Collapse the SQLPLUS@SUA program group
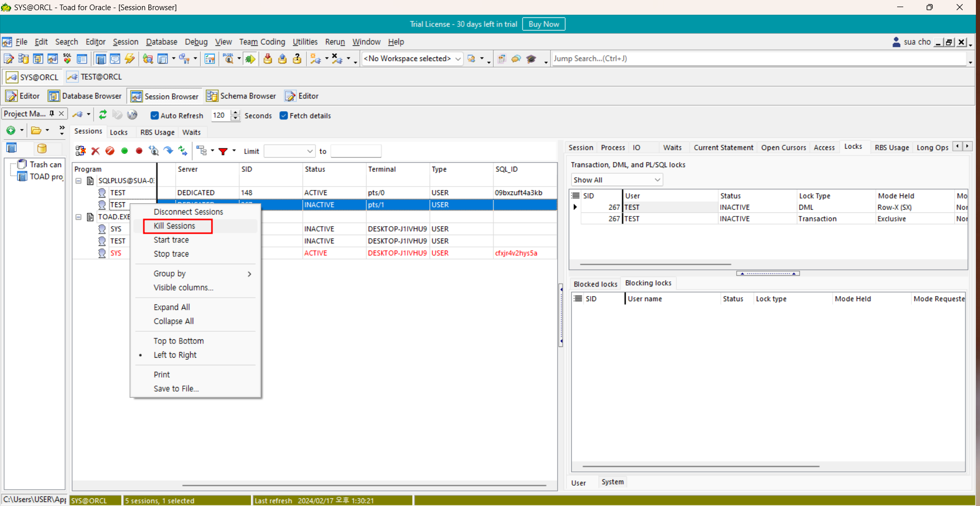980x506 pixels. pos(79,181)
